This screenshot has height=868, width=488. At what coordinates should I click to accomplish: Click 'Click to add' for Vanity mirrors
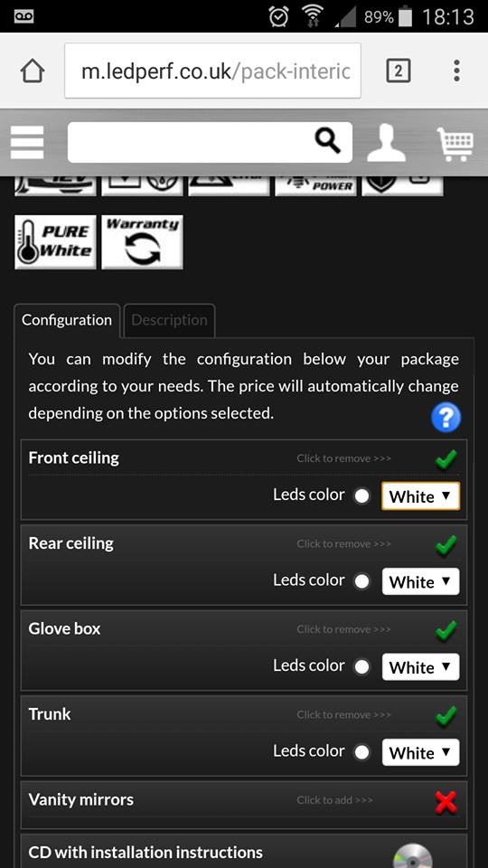click(334, 800)
